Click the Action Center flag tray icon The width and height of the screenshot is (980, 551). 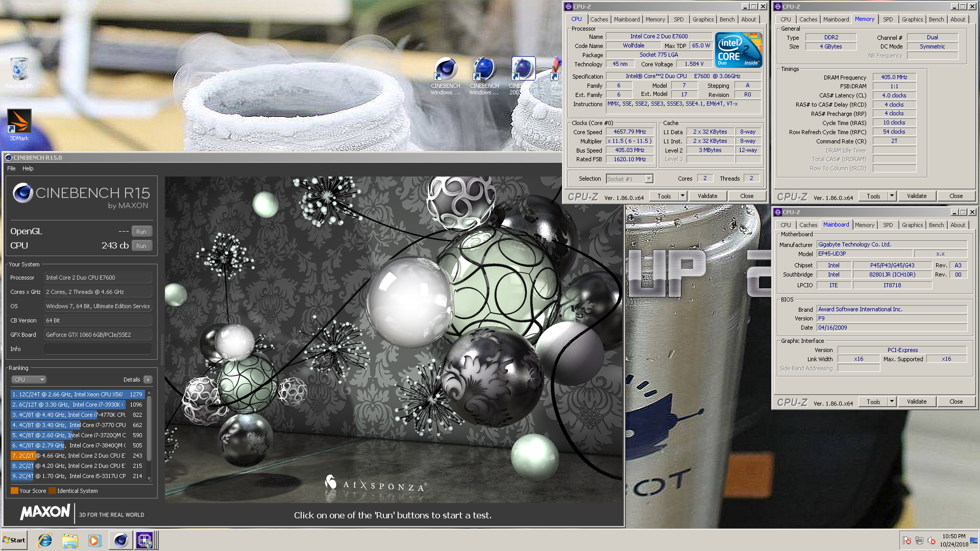tap(906, 540)
